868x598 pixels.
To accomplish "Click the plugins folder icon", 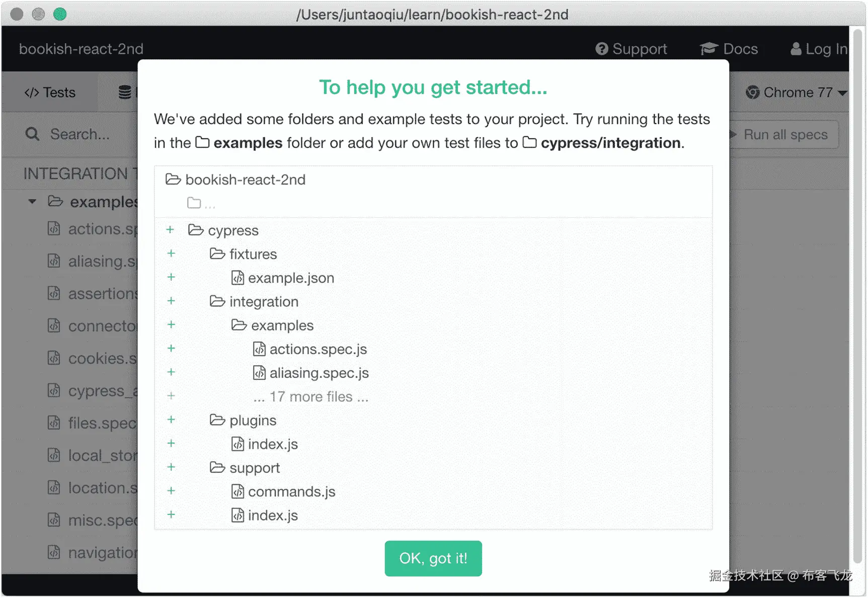I will (x=217, y=420).
